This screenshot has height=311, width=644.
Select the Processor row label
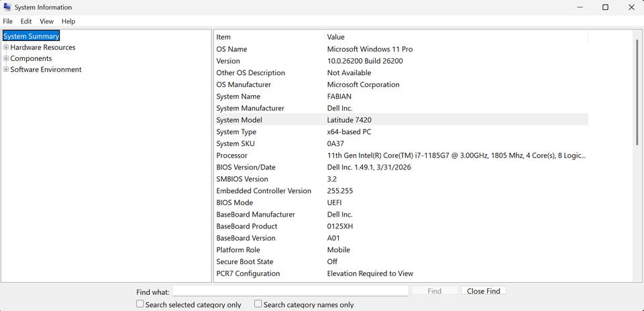[231, 155]
